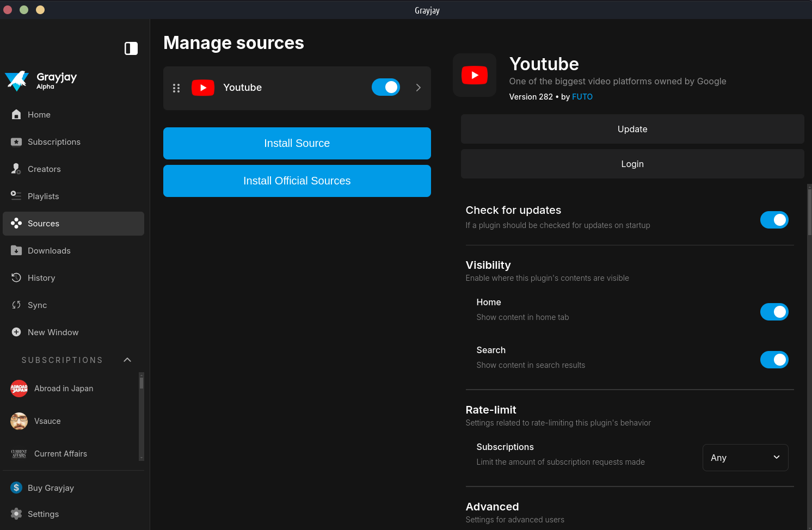812x530 pixels.
Task: Go to Downloads in sidebar
Action: tap(49, 251)
